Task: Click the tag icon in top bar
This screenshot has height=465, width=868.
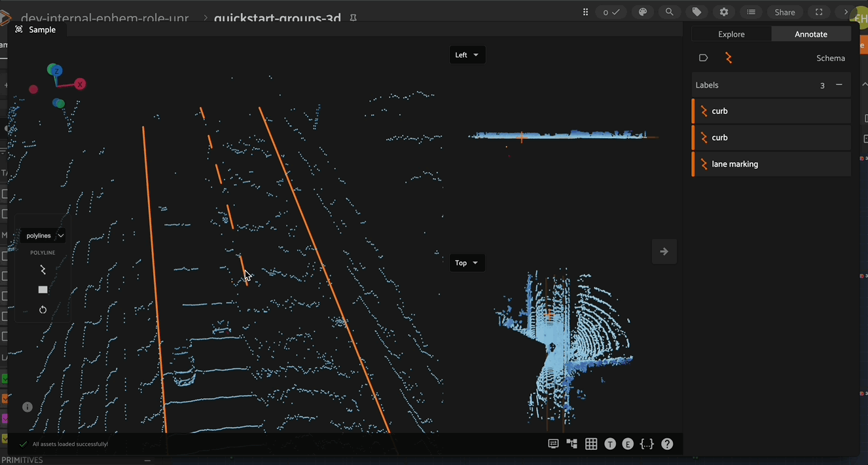Action: [696, 12]
